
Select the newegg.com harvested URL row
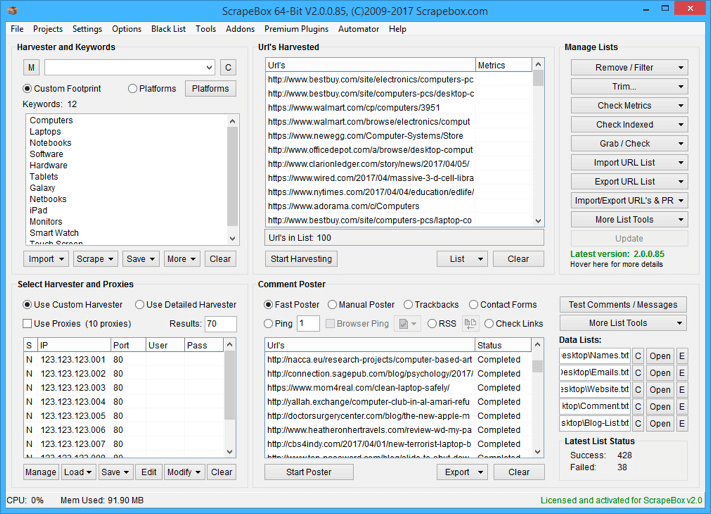[370, 136]
